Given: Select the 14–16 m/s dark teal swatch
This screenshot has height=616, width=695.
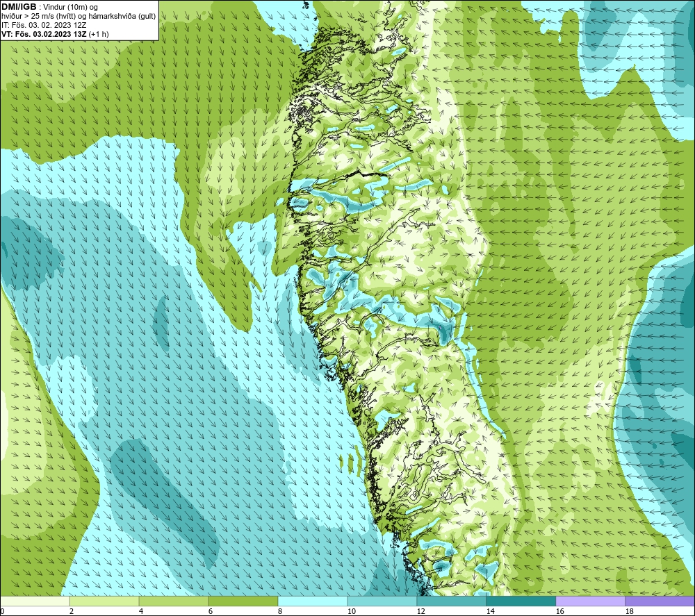Looking at the screenshot, I should coord(521,601).
